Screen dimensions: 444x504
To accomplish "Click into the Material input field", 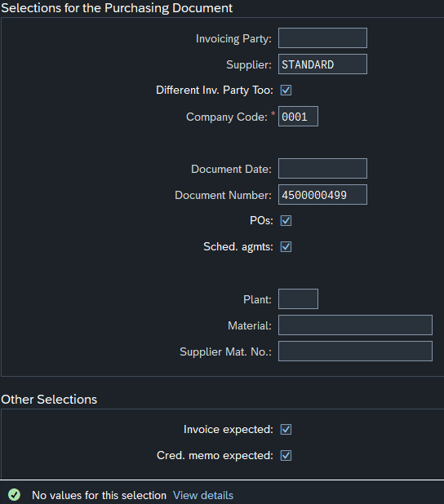I will (x=355, y=325).
